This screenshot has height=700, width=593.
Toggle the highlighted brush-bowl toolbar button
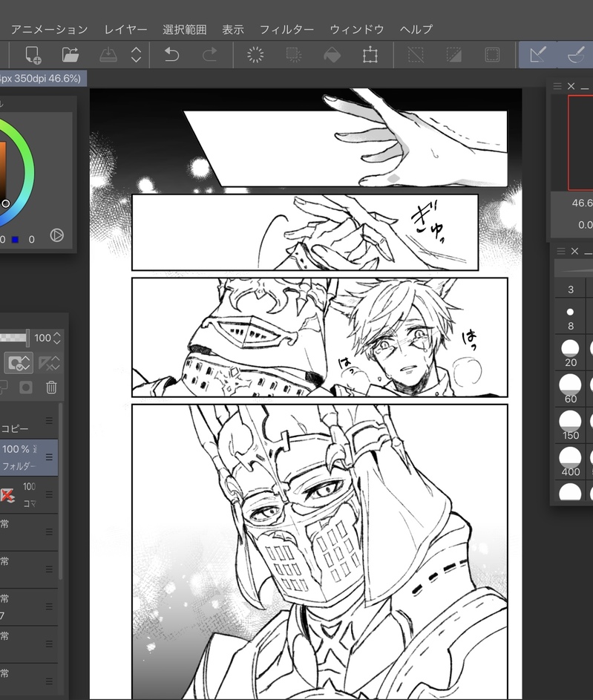pos(576,55)
